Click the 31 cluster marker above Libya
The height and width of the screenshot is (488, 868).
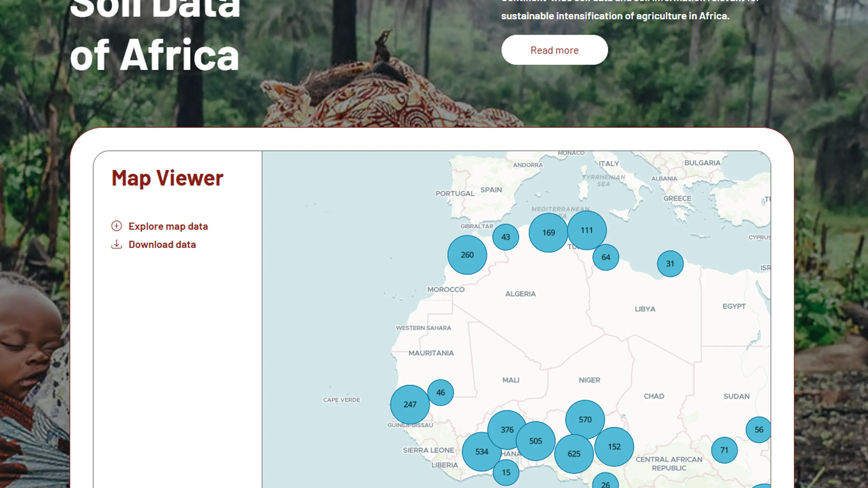[x=670, y=264]
